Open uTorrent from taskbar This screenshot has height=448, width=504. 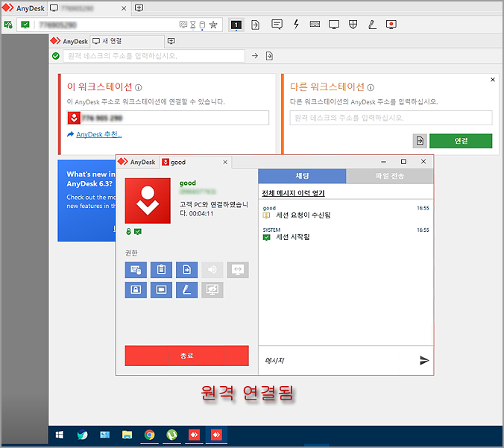(172, 435)
